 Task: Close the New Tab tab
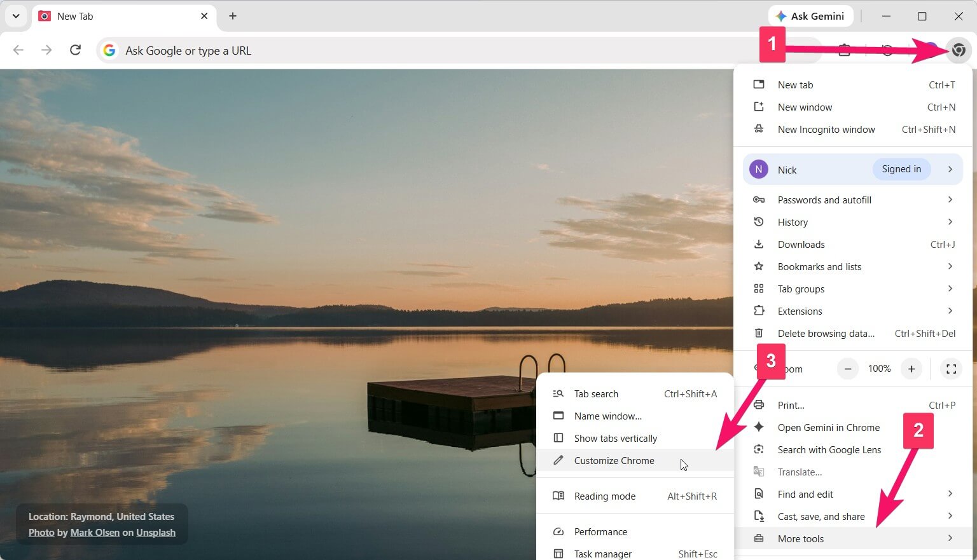204,16
